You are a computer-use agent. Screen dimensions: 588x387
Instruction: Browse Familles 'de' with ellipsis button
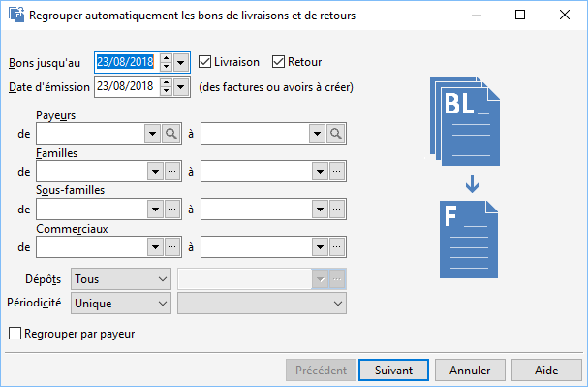click(x=172, y=171)
